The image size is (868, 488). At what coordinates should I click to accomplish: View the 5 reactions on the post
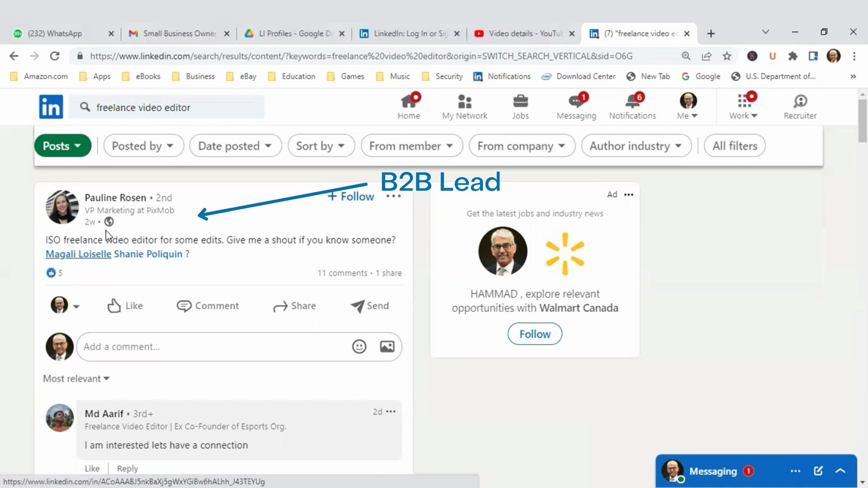click(x=54, y=273)
